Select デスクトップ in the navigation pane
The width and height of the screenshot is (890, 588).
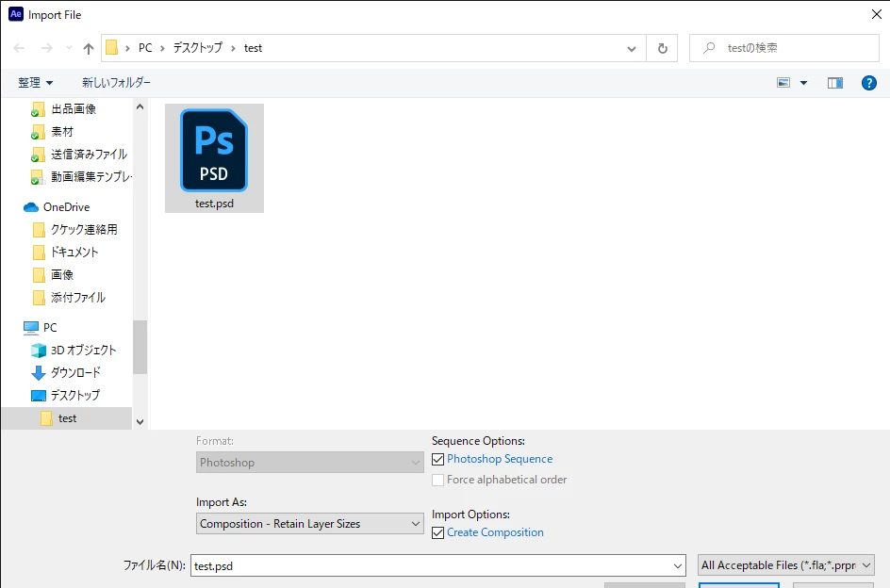click(74, 396)
